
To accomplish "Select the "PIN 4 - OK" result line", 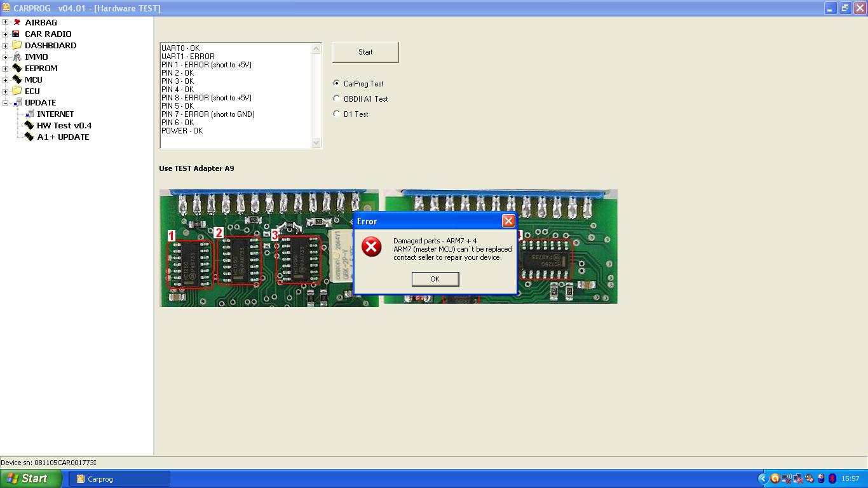I will (178, 90).
